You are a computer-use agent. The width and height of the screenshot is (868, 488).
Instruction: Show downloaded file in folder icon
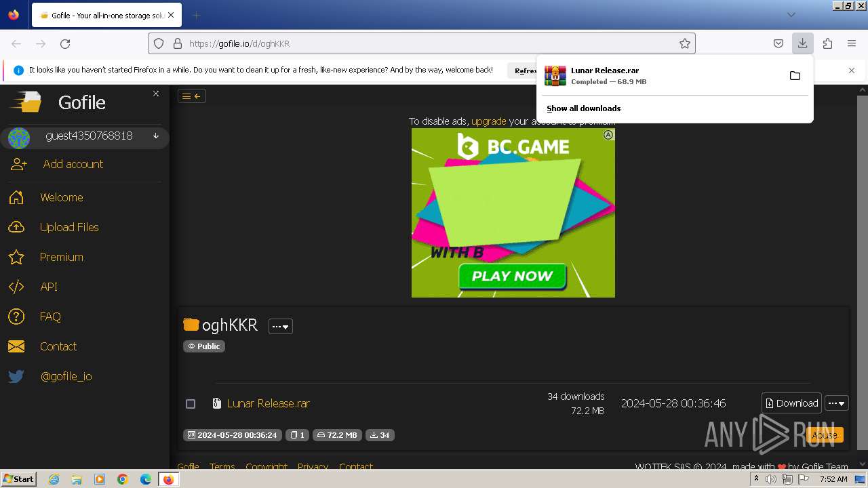click(795, 75)
